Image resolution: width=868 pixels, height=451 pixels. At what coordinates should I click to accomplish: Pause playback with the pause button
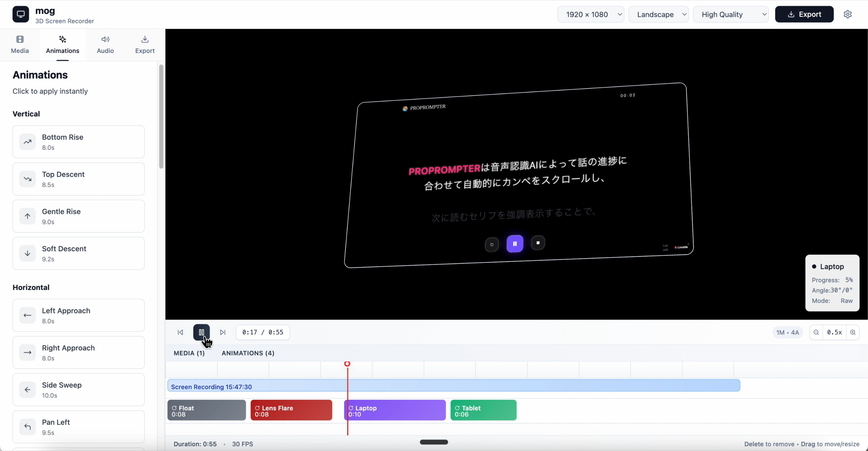[x=201, y=332]
